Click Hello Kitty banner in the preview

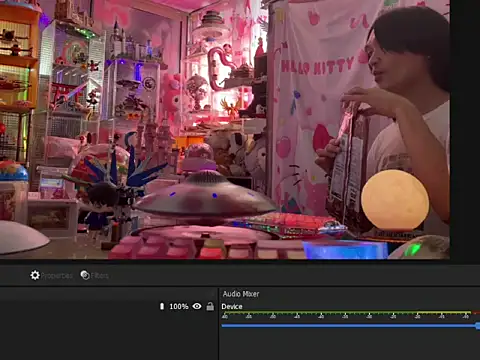click(317, 66)
